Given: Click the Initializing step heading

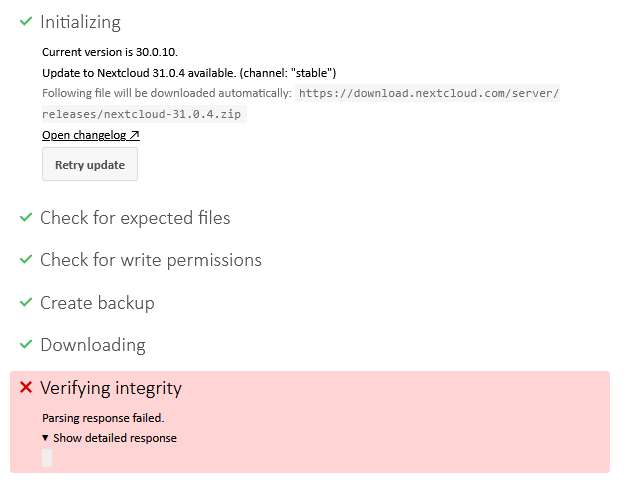Looking at the screenshot, I should click(x=80, y=22).
